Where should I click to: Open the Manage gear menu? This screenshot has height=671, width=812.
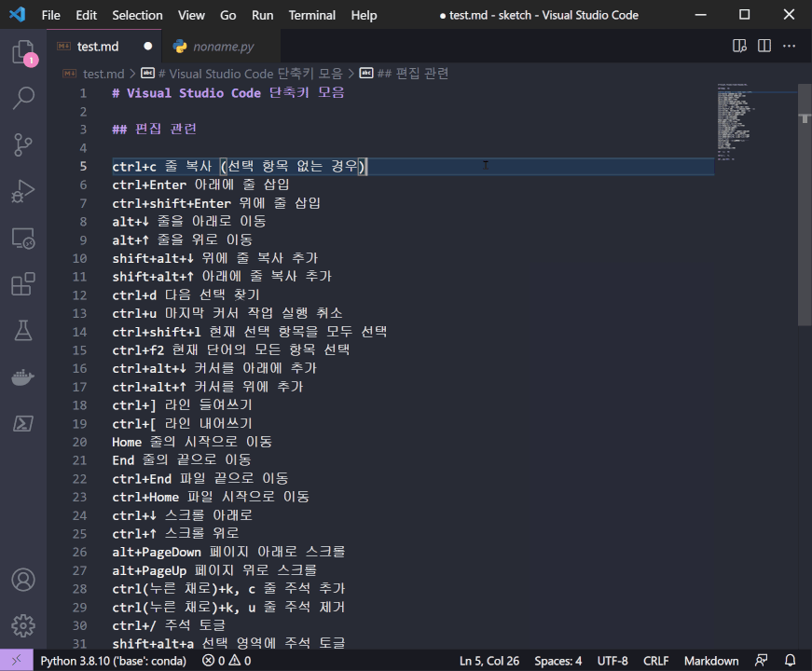[23, 625]
